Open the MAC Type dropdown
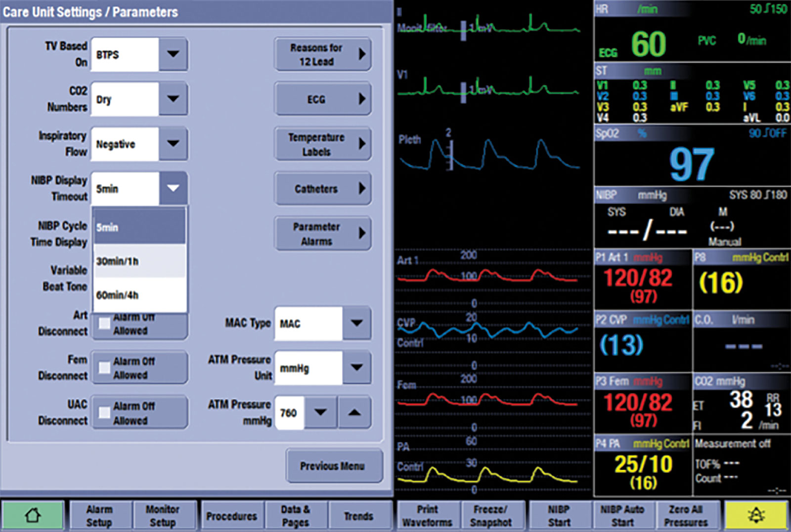The width and height of the screenshot is (791, 532). [x=355, y=324]
